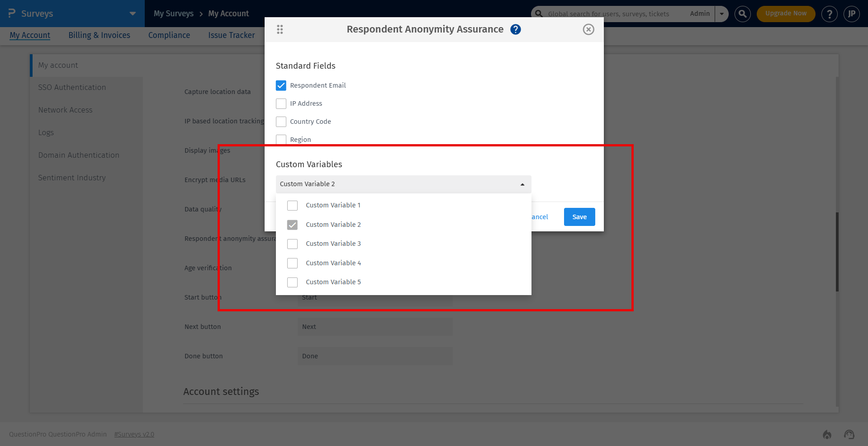This screenshot has height=446, width=868.
Task: Uncheck the Respondent Email checkbox
Action: click(281, 85)
